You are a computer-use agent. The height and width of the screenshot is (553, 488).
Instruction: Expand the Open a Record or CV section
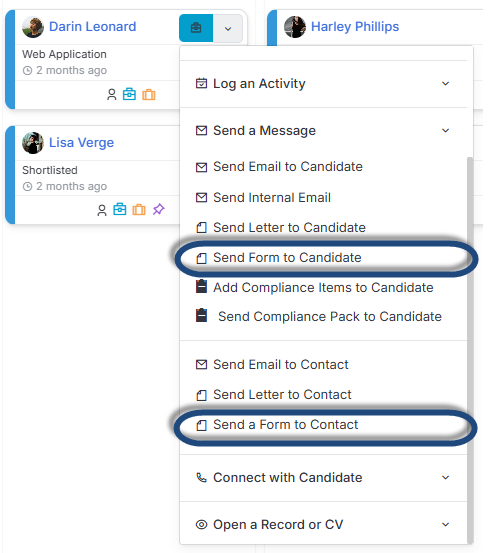323,524
